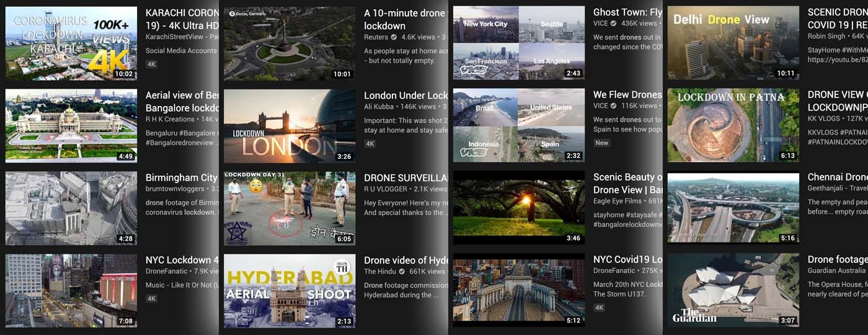Click verified badge beside VICE 436K views
The image size is (868, 335).
click(x=614, y=24)
